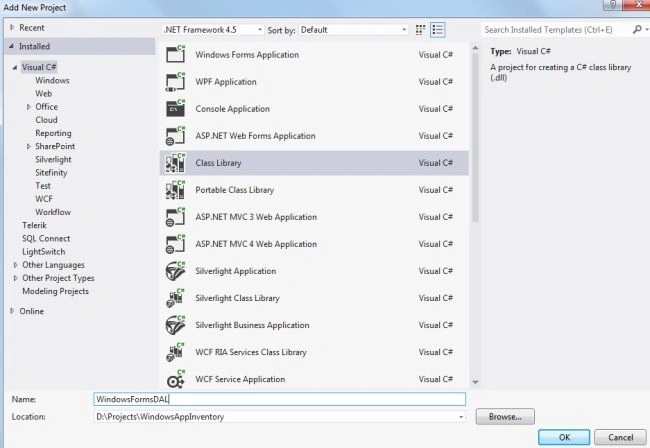Open the Location path dropdown arrow
The image size is (650, 448).
(x=461, y=417)
